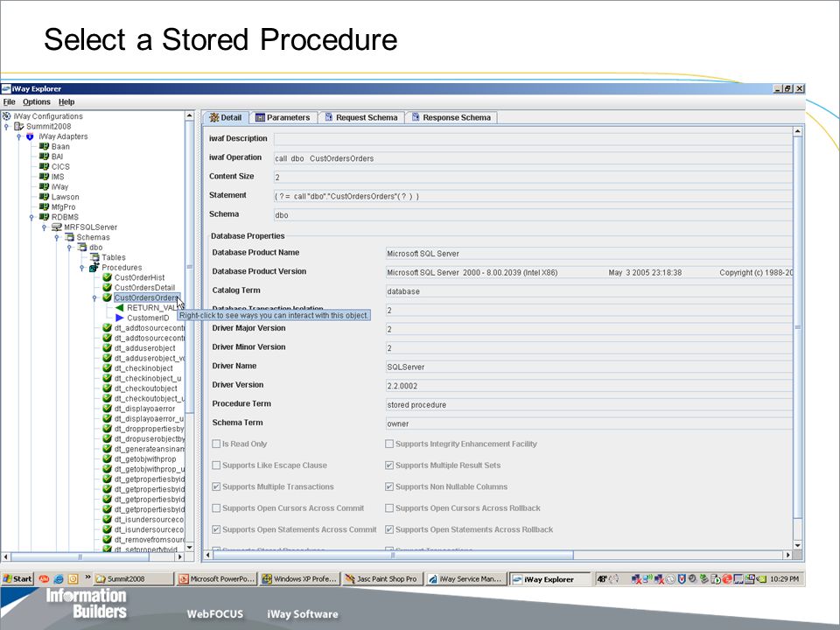Switch to Microsoft PowerPoint in the taskbar
The image size is (840, 630).
click(x=217, y=579)
